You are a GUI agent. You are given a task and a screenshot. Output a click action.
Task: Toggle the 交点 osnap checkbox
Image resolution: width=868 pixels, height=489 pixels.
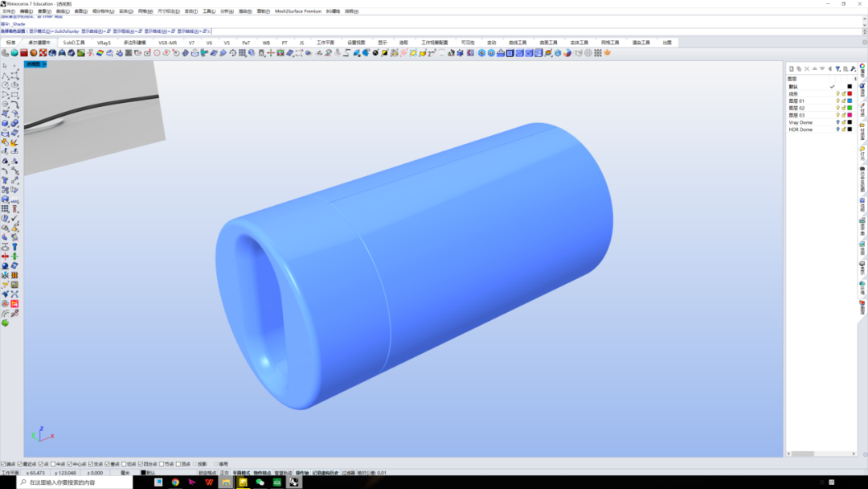[91, 464]
